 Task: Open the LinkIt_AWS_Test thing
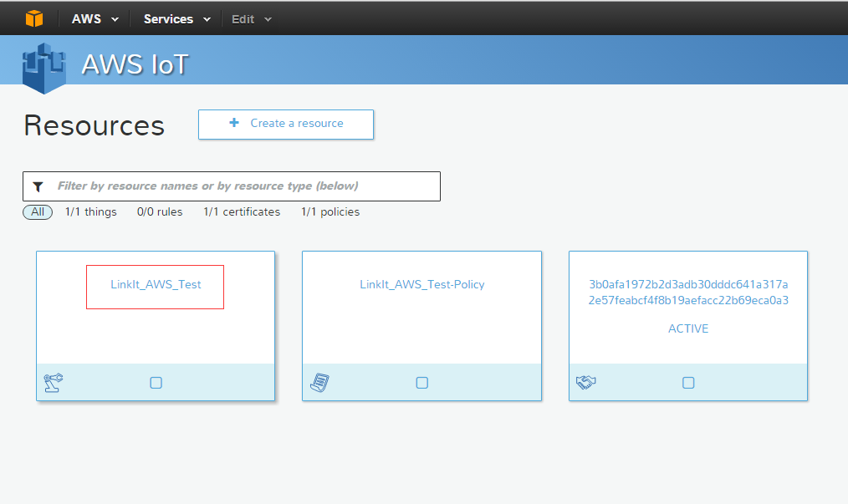click(156, 284)
